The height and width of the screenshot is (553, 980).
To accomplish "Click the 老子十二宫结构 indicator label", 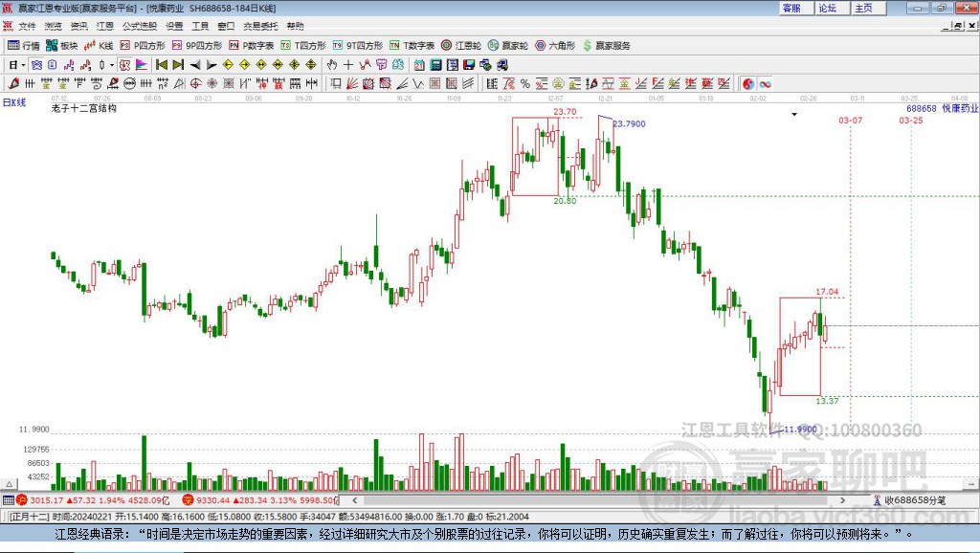I will 84,108.
